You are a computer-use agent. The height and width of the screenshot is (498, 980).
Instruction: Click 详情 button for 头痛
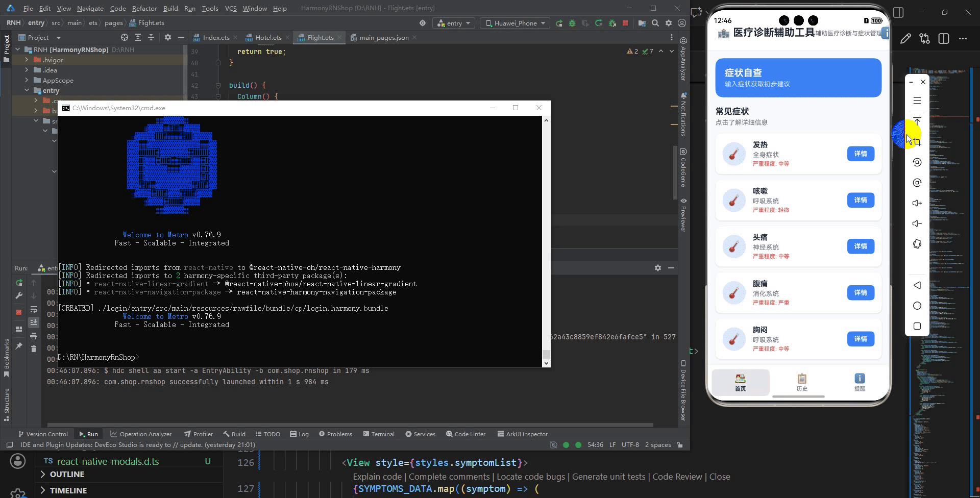coord(861,246)
